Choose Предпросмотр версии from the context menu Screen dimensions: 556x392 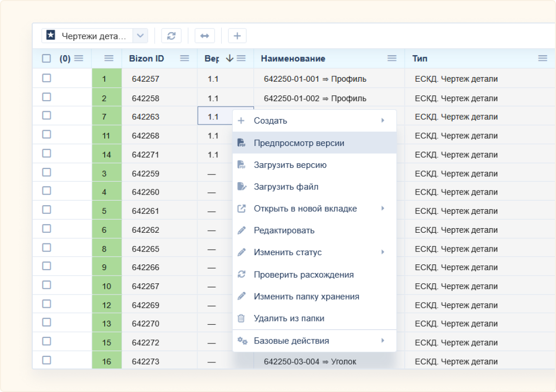[299, 143]
